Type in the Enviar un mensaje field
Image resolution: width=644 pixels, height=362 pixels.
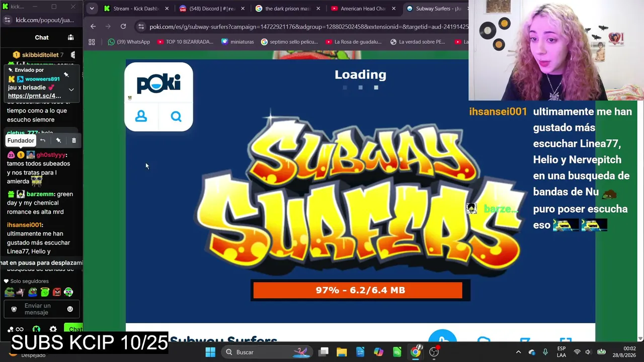click(x=41, y=309)
